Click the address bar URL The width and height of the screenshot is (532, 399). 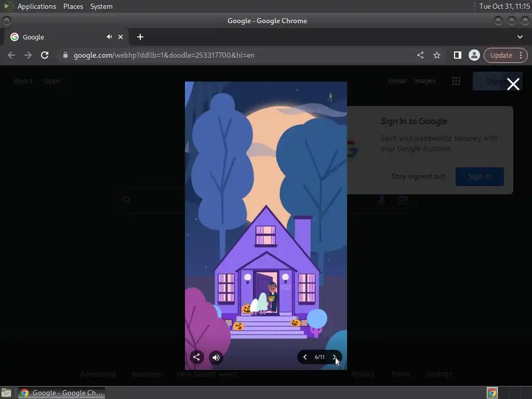164,55
